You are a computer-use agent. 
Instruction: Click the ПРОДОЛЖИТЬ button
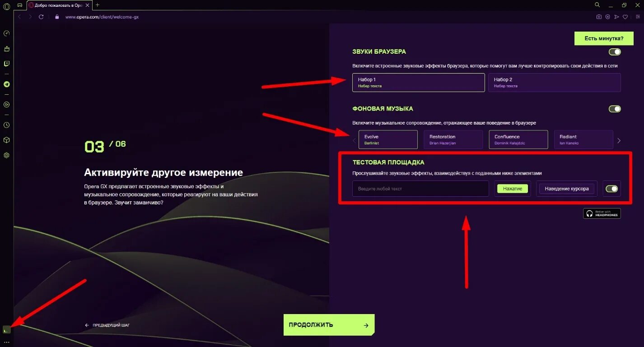click(329, 325)
